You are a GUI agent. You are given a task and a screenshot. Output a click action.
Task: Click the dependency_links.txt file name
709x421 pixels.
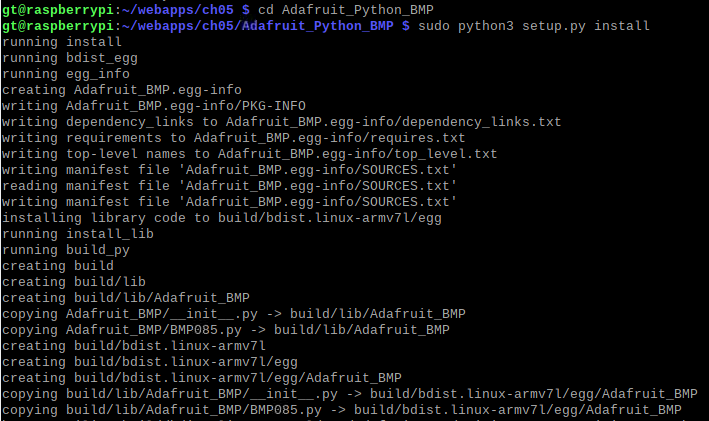[x=482, y=122]
